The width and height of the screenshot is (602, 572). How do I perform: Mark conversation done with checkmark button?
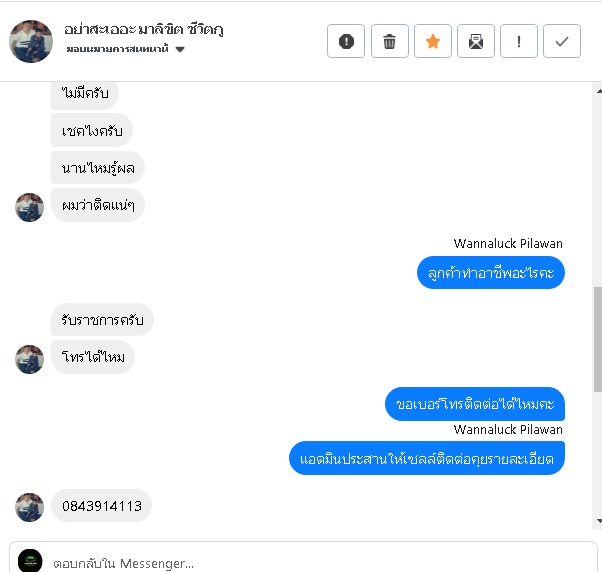tap(562, 41)
